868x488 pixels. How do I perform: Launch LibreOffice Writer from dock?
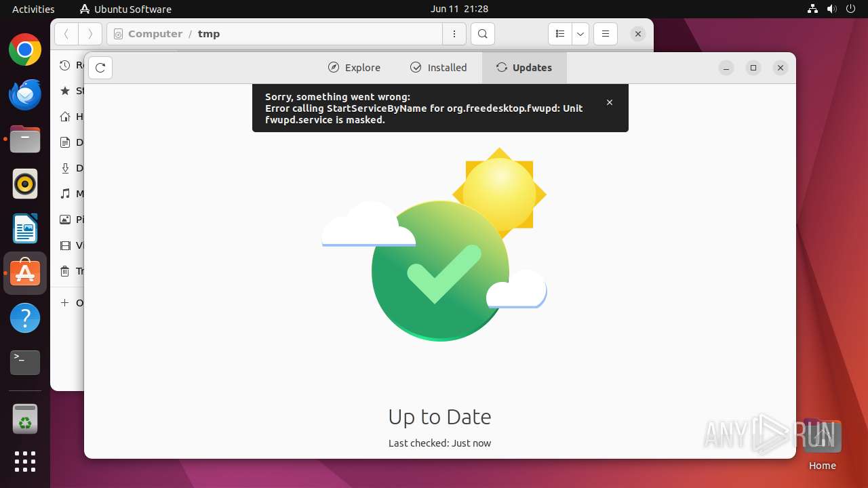coord(25,228)
